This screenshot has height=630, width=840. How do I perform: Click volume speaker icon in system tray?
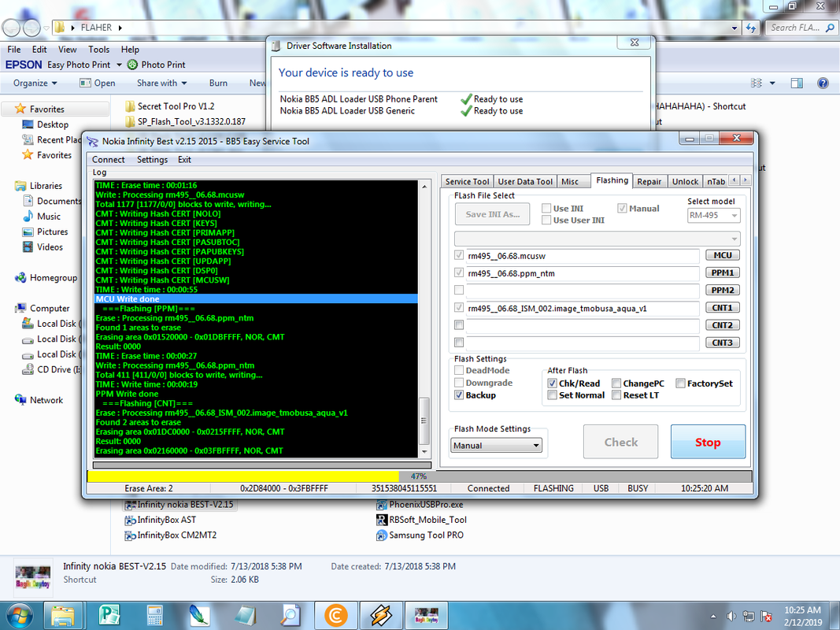(x=731, y=616)
